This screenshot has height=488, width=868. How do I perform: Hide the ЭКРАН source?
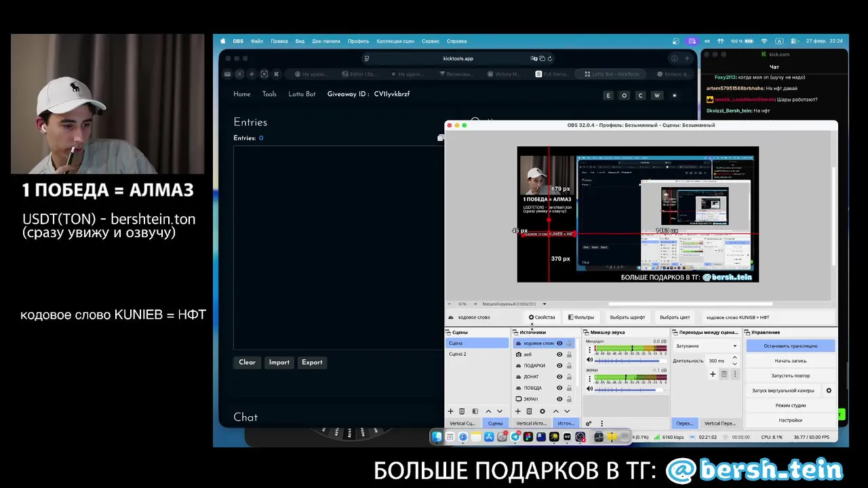click(559, 399)
